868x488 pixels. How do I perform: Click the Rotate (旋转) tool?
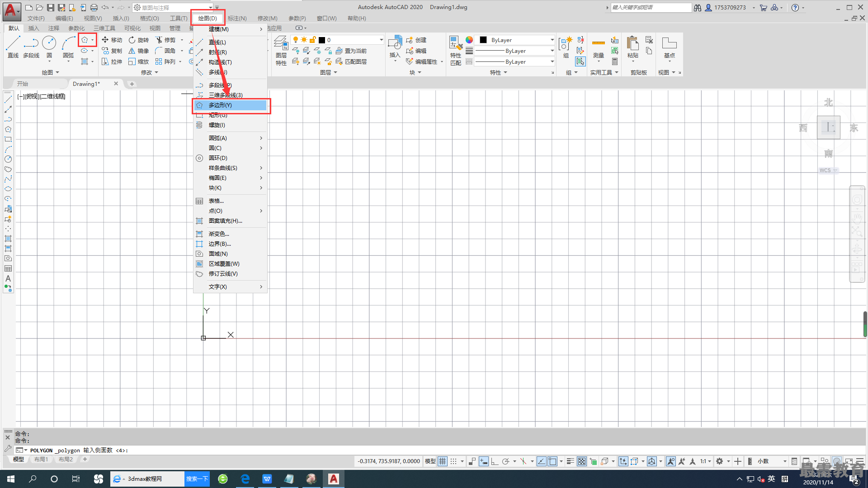pos(139,40)
